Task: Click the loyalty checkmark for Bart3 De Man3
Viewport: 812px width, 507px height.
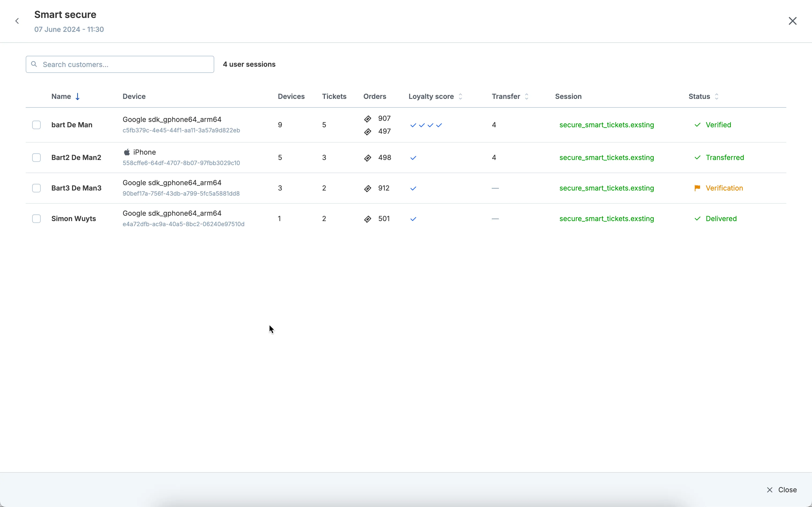Action: point(413,188)
